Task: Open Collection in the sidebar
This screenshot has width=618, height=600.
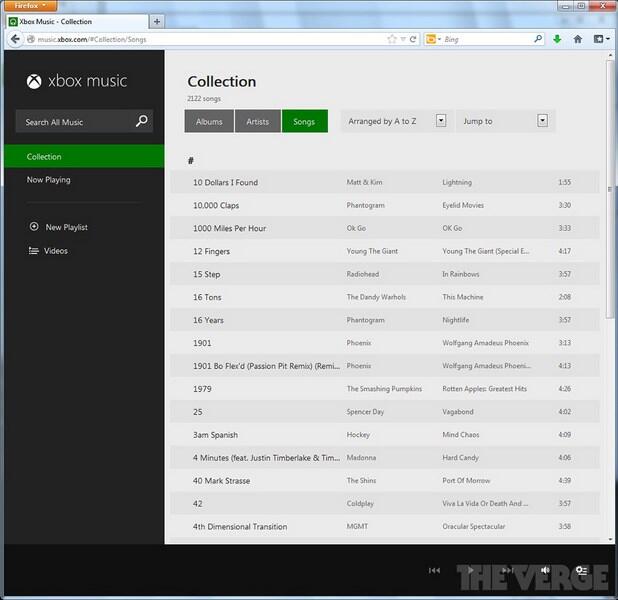Action: pyautogui.click(x=84, y=156)
